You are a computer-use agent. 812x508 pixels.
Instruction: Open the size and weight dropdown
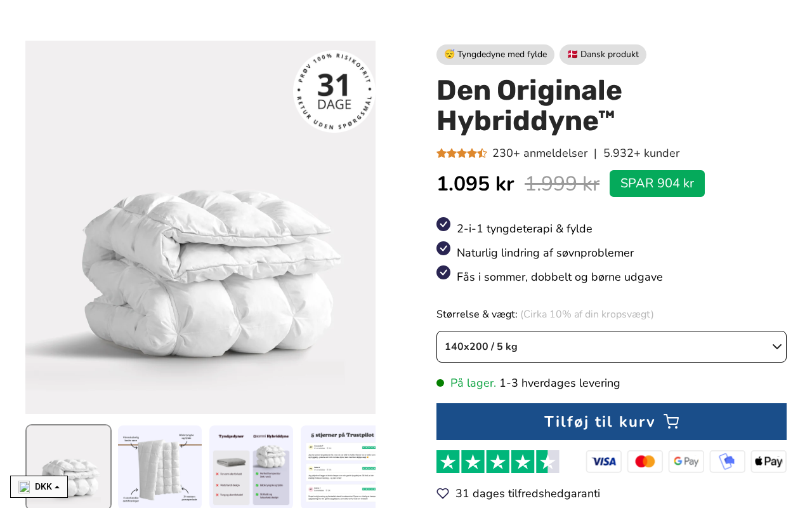(611, 347)
